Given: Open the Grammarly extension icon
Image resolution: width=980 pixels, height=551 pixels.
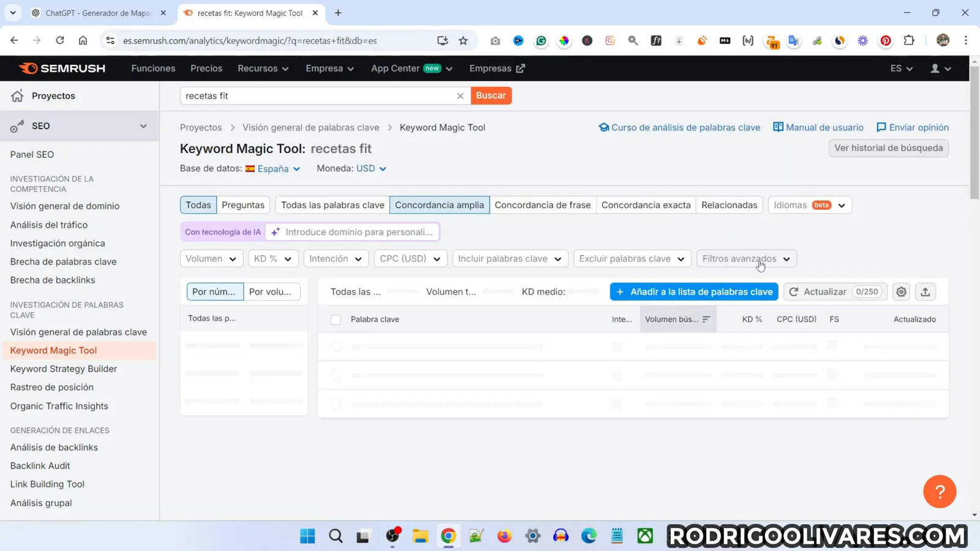Looking at the screenshot, I should pyautogui.click(x=541, y=40).
